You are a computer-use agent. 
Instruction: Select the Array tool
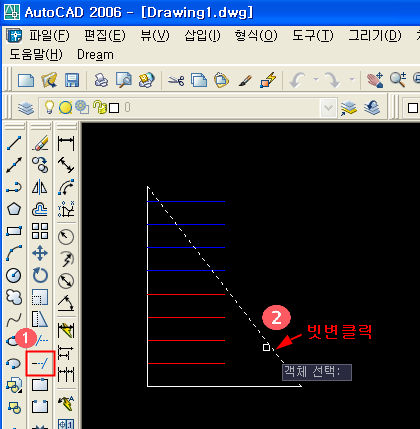40,231
